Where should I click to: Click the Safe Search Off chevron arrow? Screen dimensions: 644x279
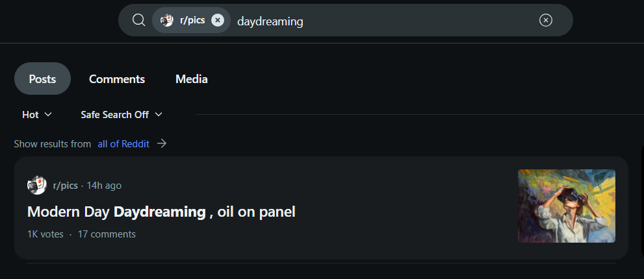159,115
